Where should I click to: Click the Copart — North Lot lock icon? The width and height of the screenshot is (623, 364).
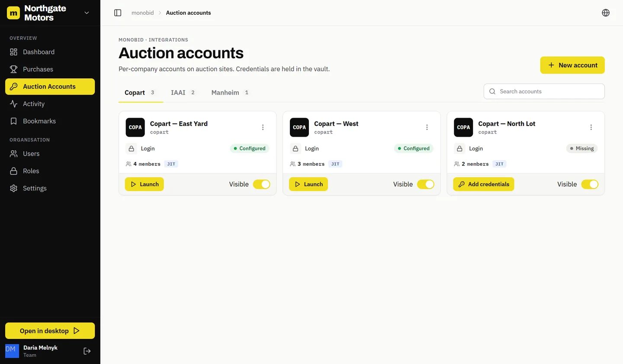pos(459,148)
